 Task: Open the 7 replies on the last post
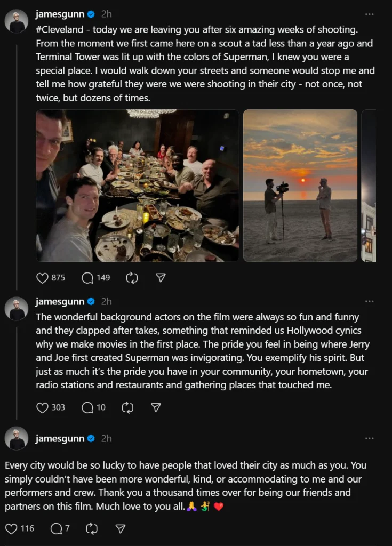[x=56, y=528]
